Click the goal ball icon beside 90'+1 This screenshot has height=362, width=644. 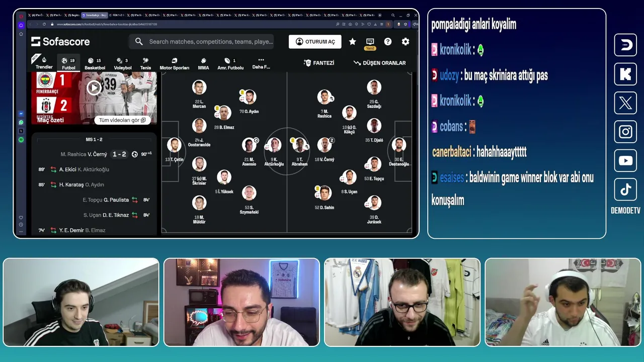135,154
